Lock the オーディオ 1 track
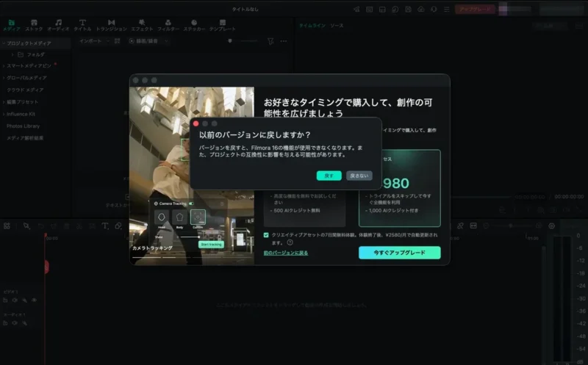This screenshot has height=365, width=588. (x=5, y=323)
